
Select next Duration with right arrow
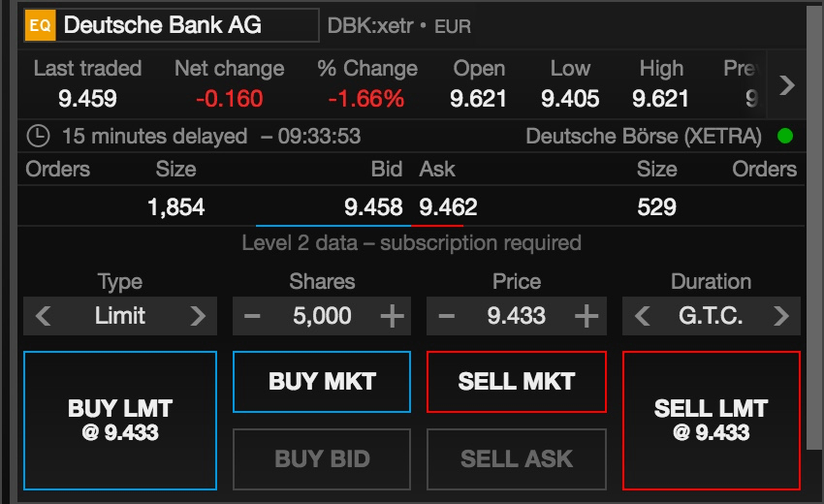click(781, 316)
